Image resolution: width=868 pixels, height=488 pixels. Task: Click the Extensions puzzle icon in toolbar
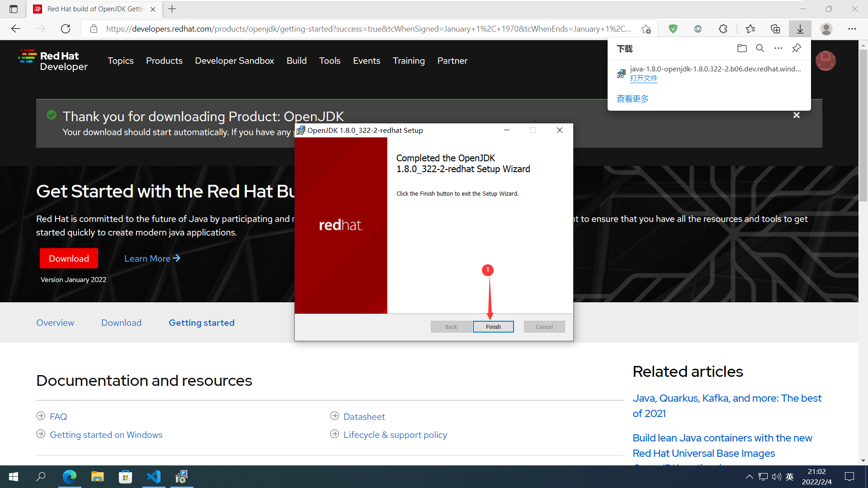(723, 28)
